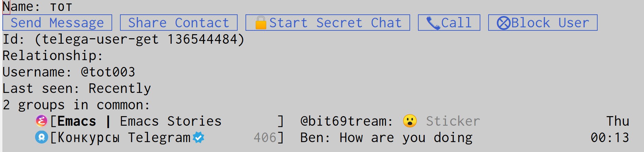The height and width of the screenshot is (152, 644).
Task: Click the Конкурсы Telegram group avatar
Action: (x=42, y=137)
